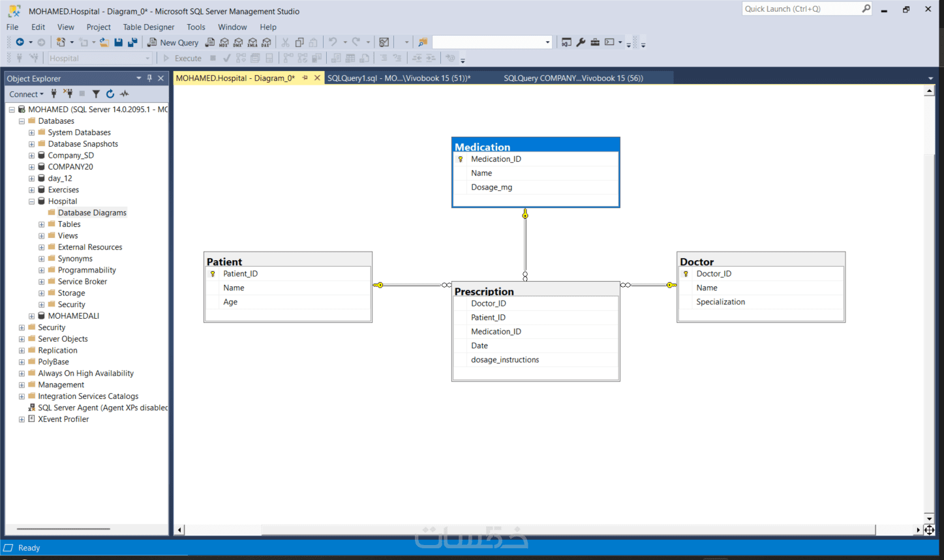The width and height of the screenshot is (944, 560).
Task: Click the Copy icon in the toolbar
Action: [299, 42]
